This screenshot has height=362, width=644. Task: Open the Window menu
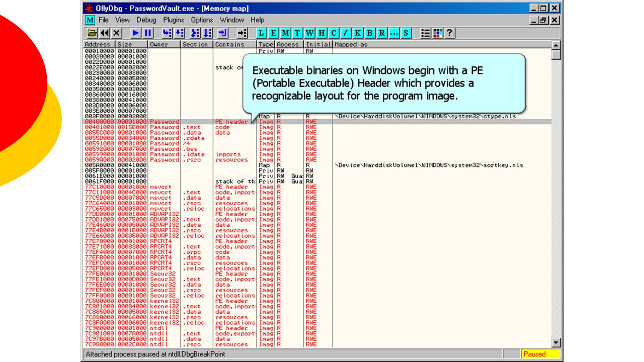tap(231, 20)
